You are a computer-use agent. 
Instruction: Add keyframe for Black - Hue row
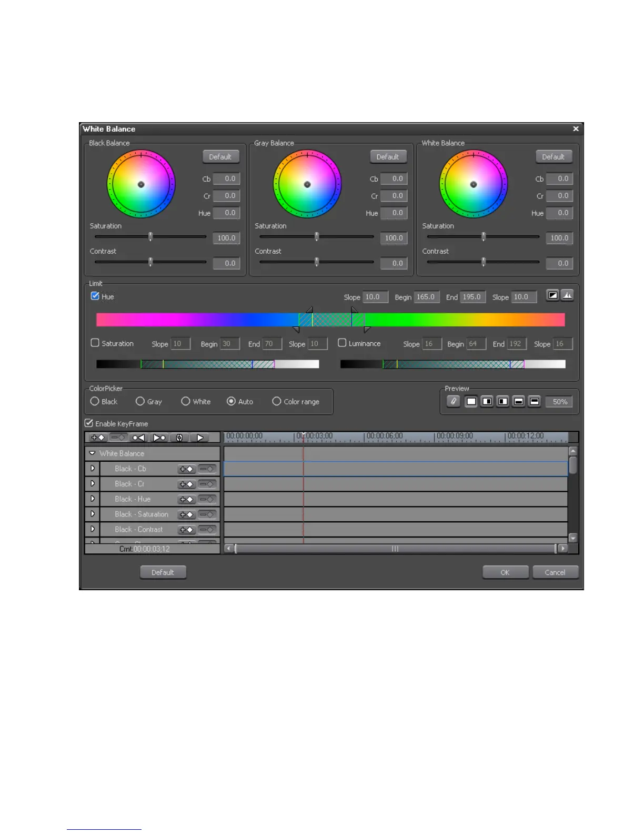187,500
